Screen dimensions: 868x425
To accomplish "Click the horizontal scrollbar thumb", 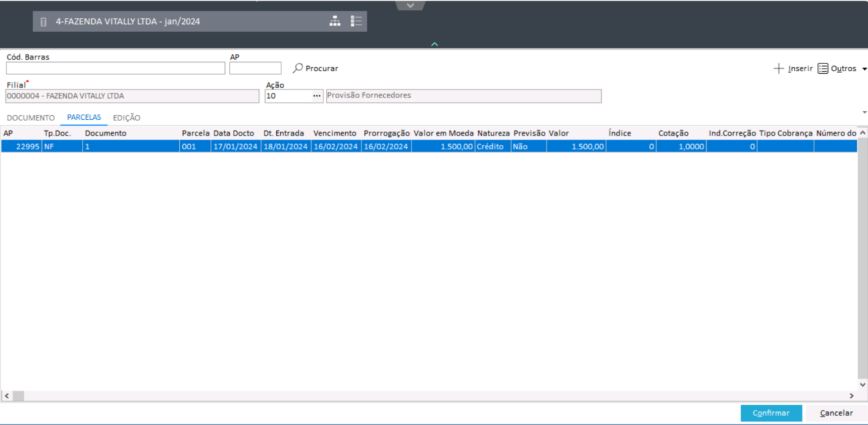I will point(18,396).
